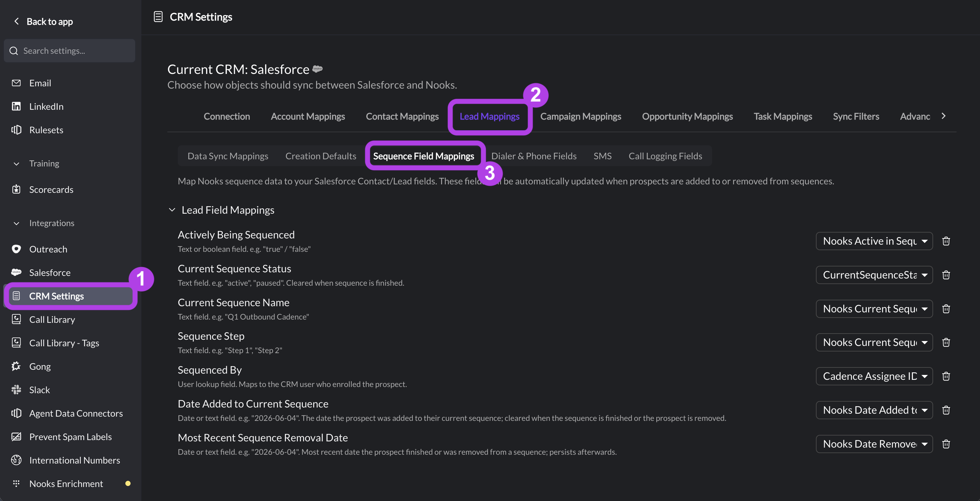Open CRM Settings in the sidebar

coord(70,296)
